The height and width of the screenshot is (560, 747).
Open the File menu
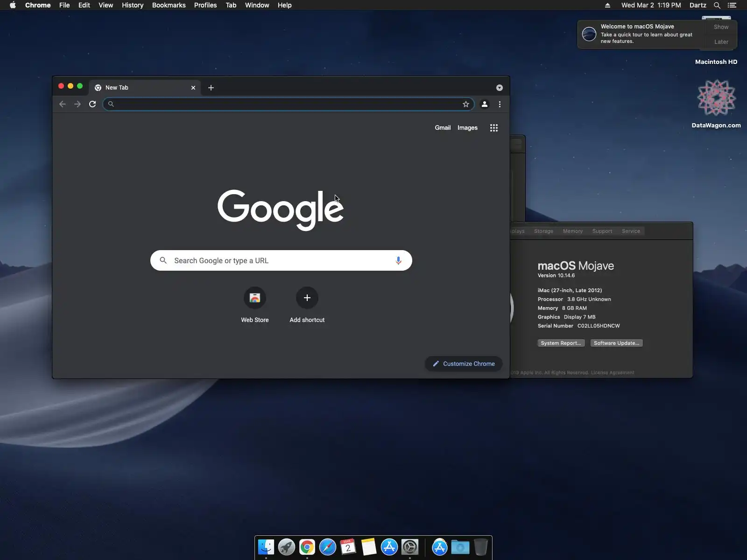(x=64, y=5)
